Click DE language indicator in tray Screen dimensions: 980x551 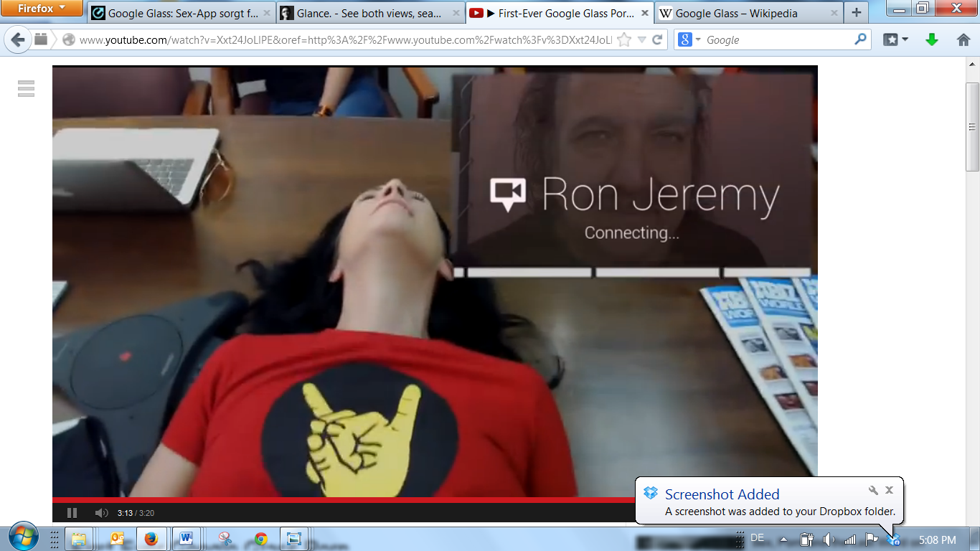coord(757,538)
